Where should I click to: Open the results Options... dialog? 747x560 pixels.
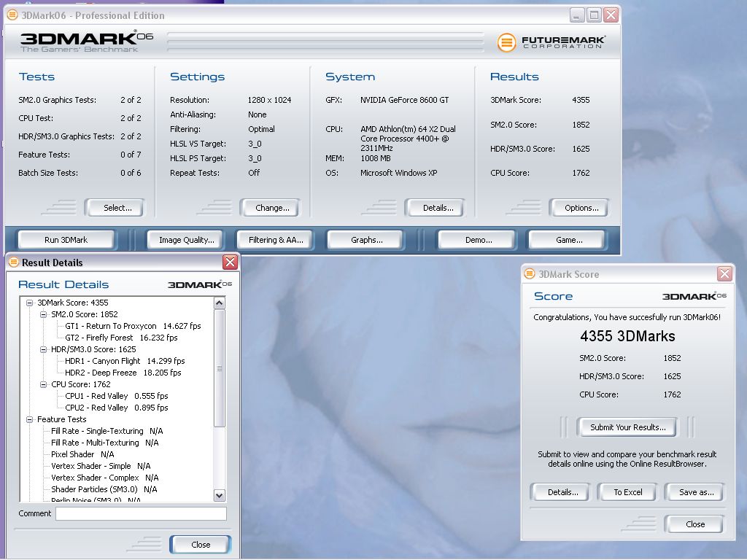(x=579, y=208)
